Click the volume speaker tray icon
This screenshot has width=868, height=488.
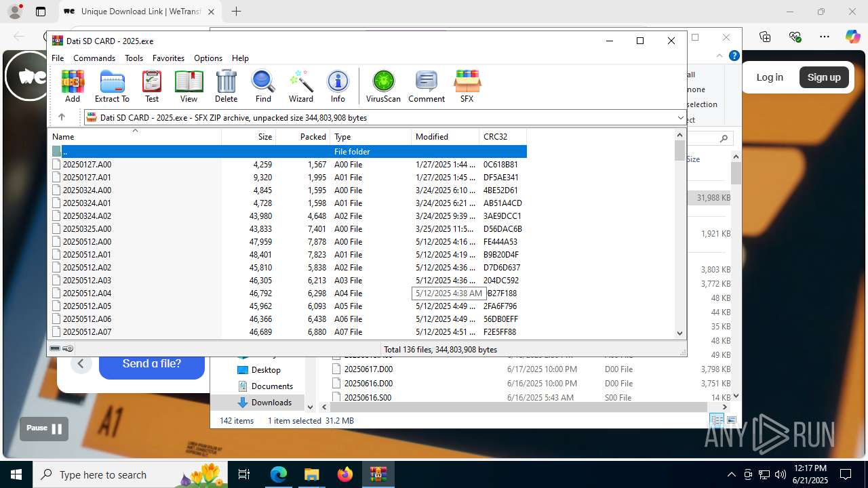click(x=781, y=474)
